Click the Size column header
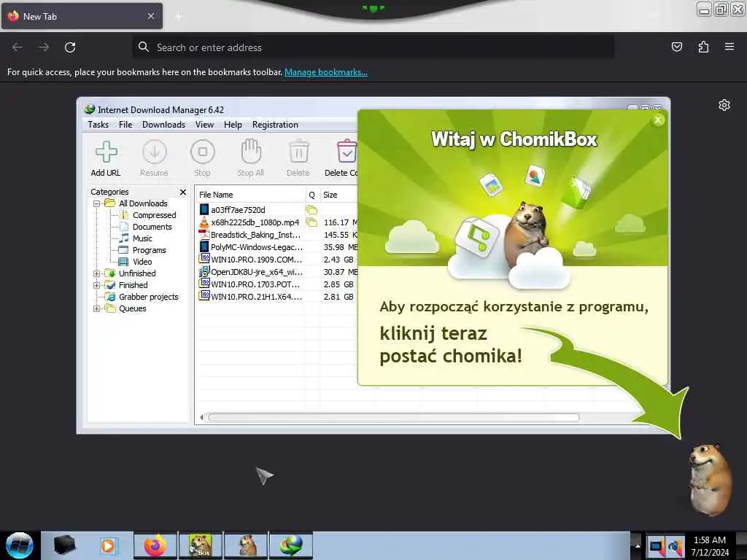747x560 pixels. click(x=338, y=195)
